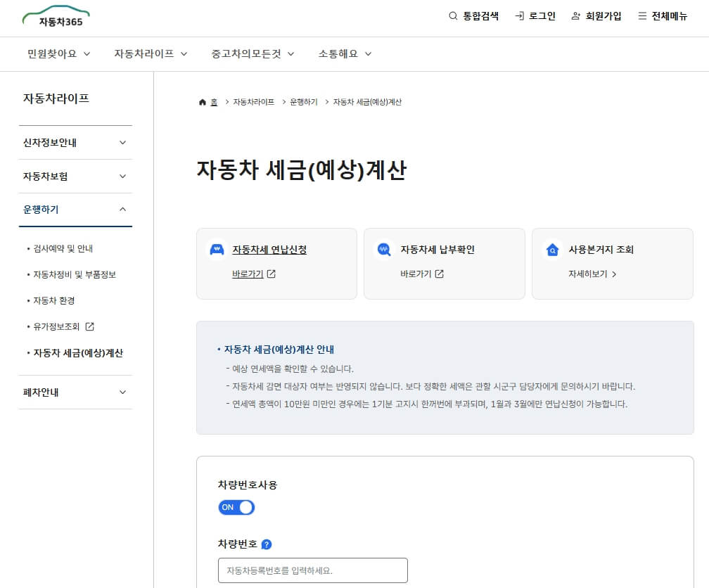Select the 사용본거지 조회 house icon
The width and height of the screenshot is (709, 588).
pos(553,248)
